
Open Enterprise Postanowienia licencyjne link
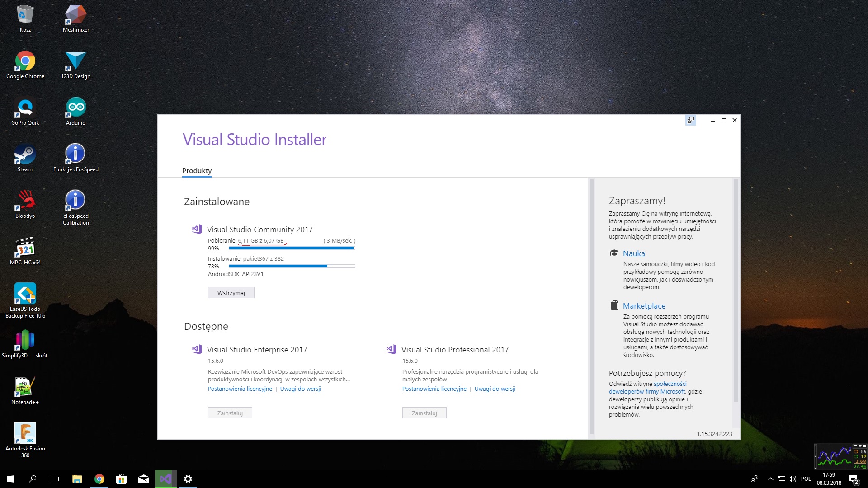click(240, 389)
